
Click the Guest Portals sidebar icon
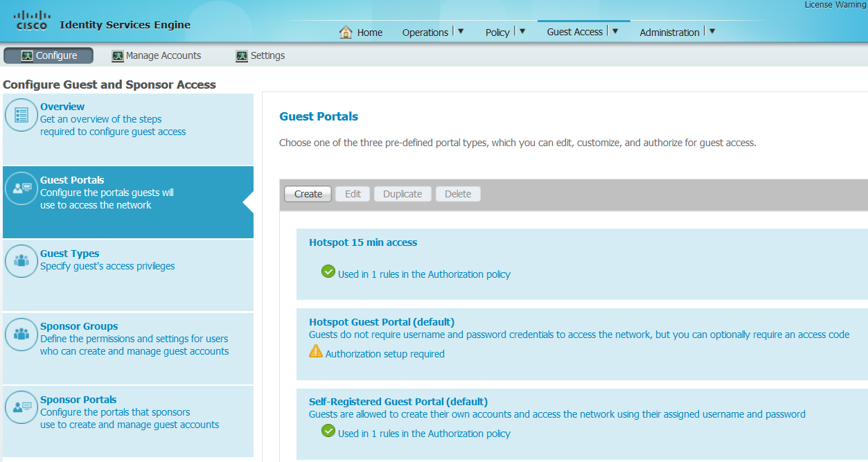21,188
